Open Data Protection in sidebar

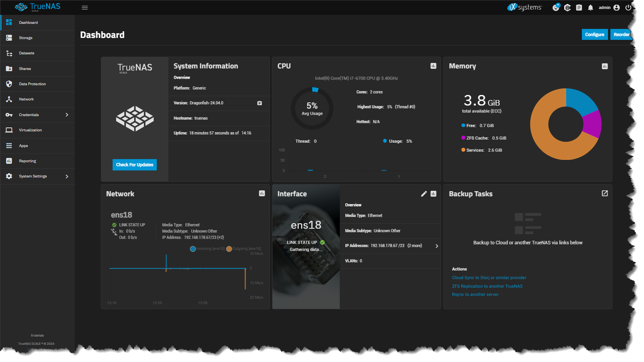click(38, 84)
